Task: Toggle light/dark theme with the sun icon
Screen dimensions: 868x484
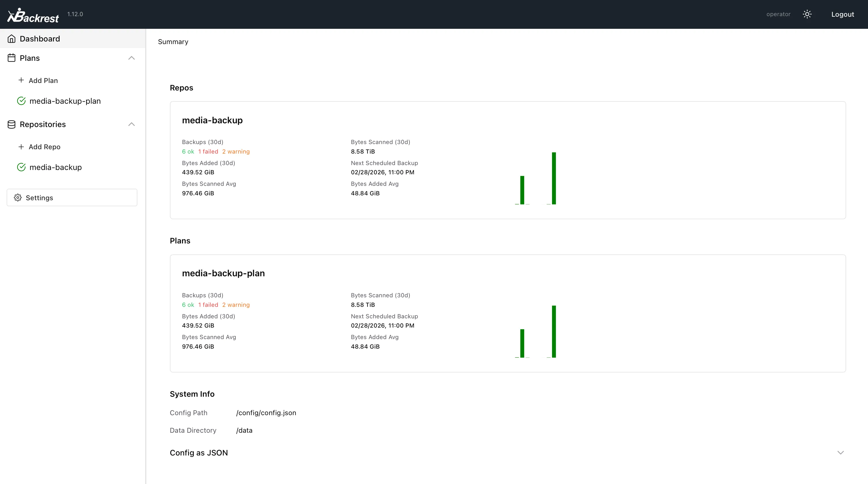Action: pyautogui.click(x=807, y=14)
